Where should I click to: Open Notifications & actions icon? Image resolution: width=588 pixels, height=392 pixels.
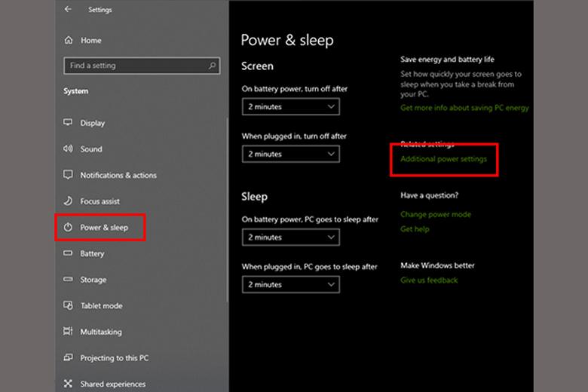pos(68,175)
